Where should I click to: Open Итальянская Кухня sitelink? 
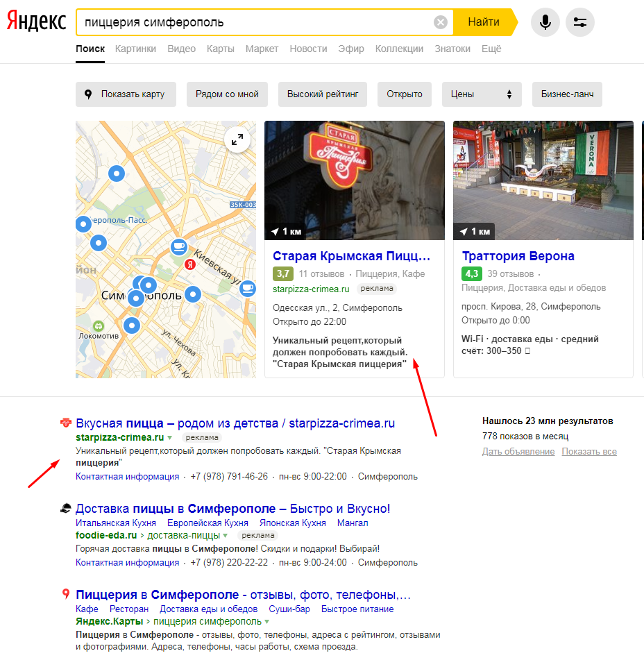point(116,523)
